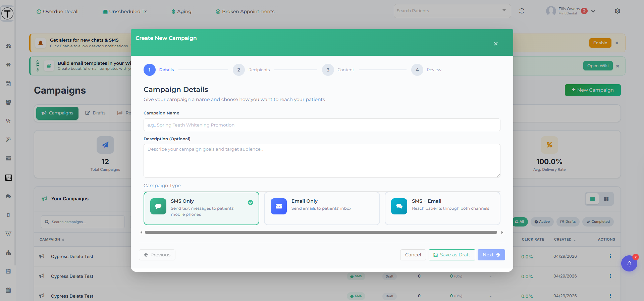This screenshot has width=644, height=301.
Task: Select SMS Only campaign type
Action: click(201, 208)
